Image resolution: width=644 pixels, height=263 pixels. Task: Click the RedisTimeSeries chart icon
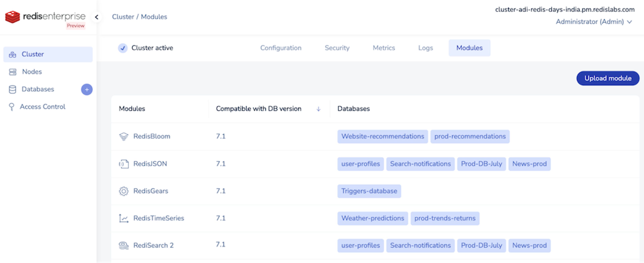[123, 218]
